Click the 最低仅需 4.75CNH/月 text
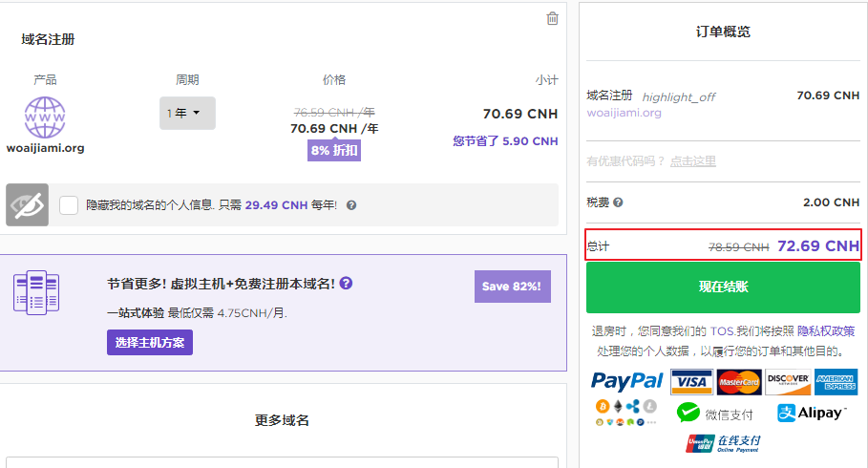This screenshot has width=868, height=468. [x=227, y=313]
